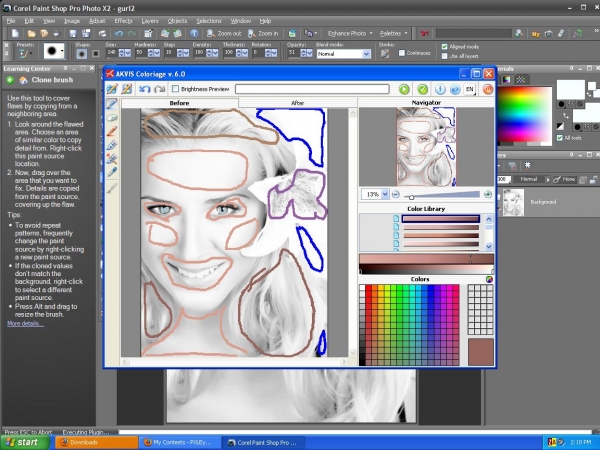
Task: Select the Eraser tool in AKVIS Coloriage
Action: click(112, 118)
